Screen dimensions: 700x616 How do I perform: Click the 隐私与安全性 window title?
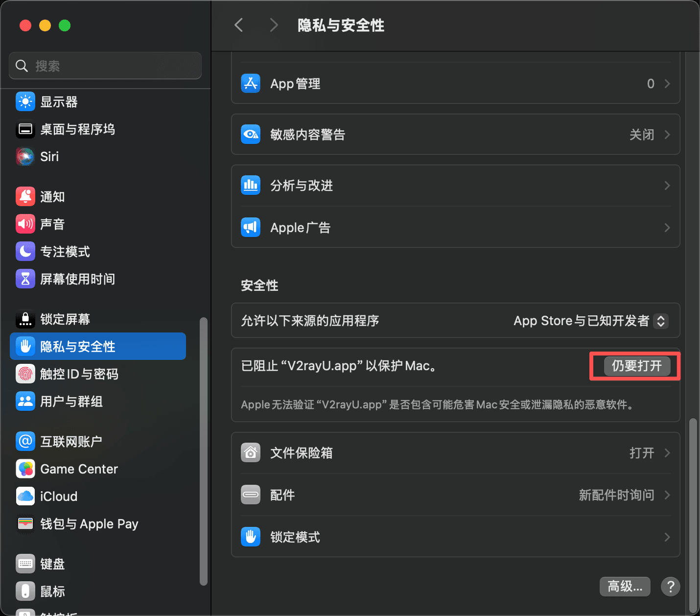[341, 25]
